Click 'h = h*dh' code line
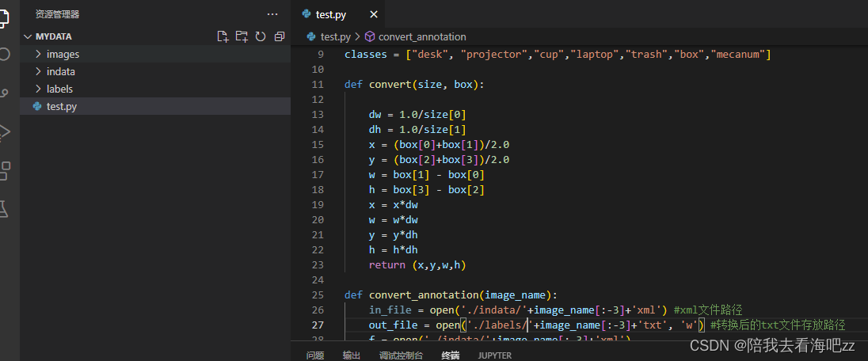Screen dimensions: 868x361 click(x=393, y=249)
